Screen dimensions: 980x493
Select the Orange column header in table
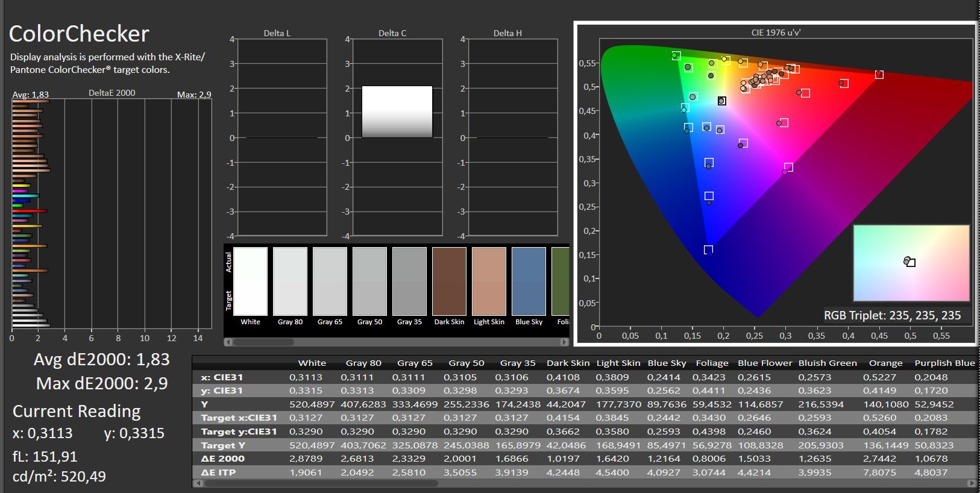pyautogui.click(x=885, y=363)
